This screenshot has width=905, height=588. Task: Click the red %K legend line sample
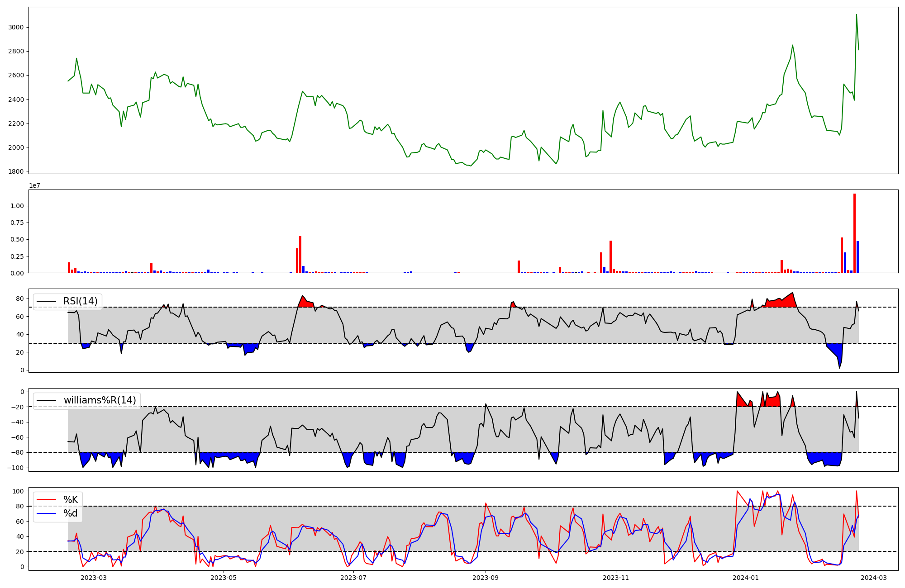[46, 500]
